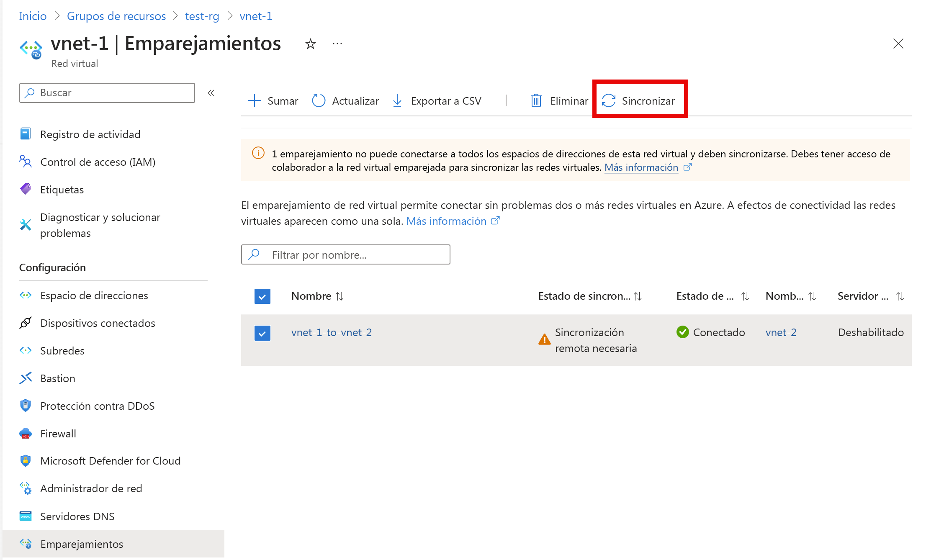Collapse the search sidebar with the chevron
The width and height of the screenshot is (926, 560).
point(211,92)
